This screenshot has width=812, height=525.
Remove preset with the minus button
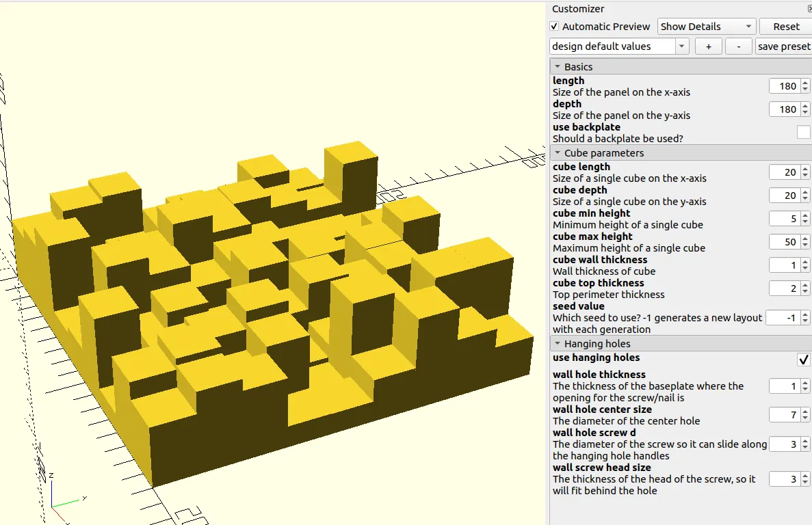pos(739,46)
